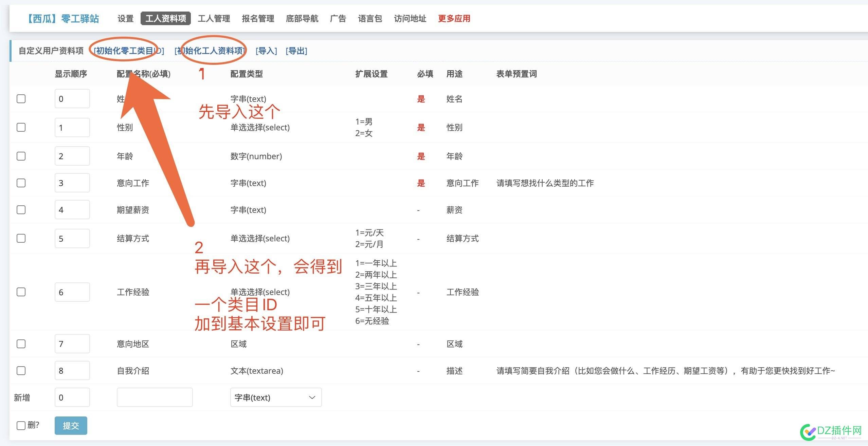Click 自我介绍 configuration name
Viewport: 868px width, 446px height.
coord(133,371)
